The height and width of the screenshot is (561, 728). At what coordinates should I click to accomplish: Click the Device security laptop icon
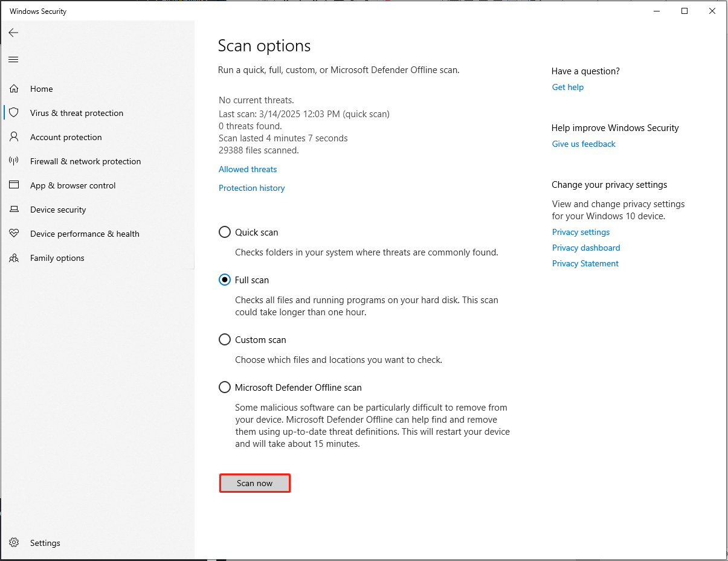coord(14,210)
